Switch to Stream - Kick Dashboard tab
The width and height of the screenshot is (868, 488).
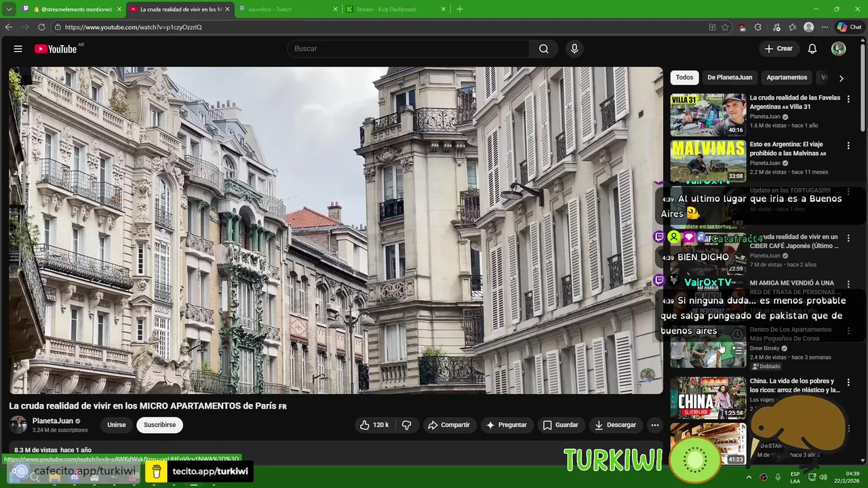[x=395, y=9]
